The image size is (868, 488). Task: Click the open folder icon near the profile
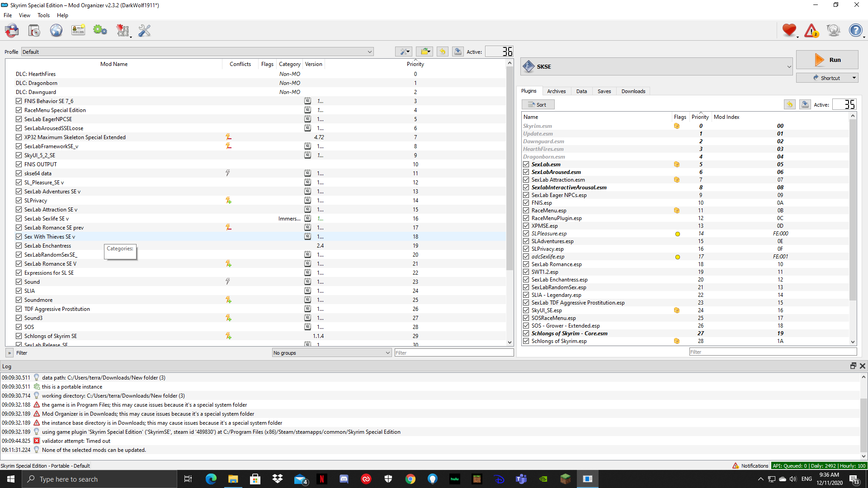click(425, 52)
